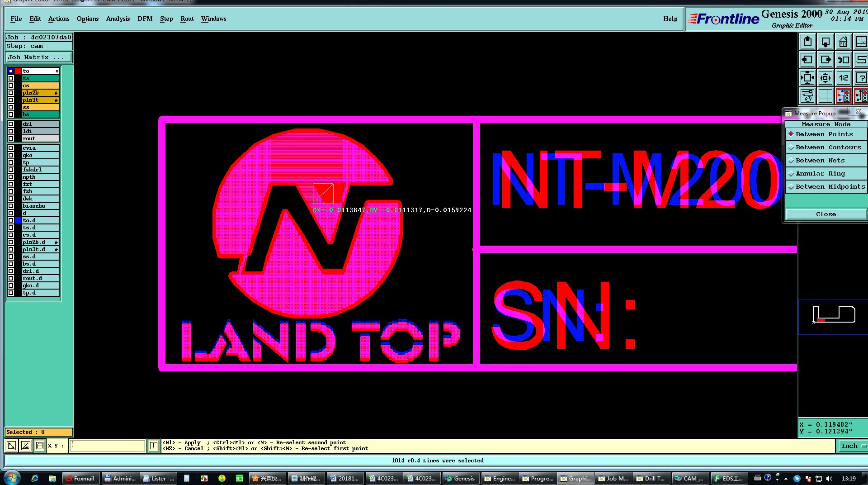Click the angle measurement icon at bottom left
The width and height of the screenshot is (868, 485).
[26, 446]
